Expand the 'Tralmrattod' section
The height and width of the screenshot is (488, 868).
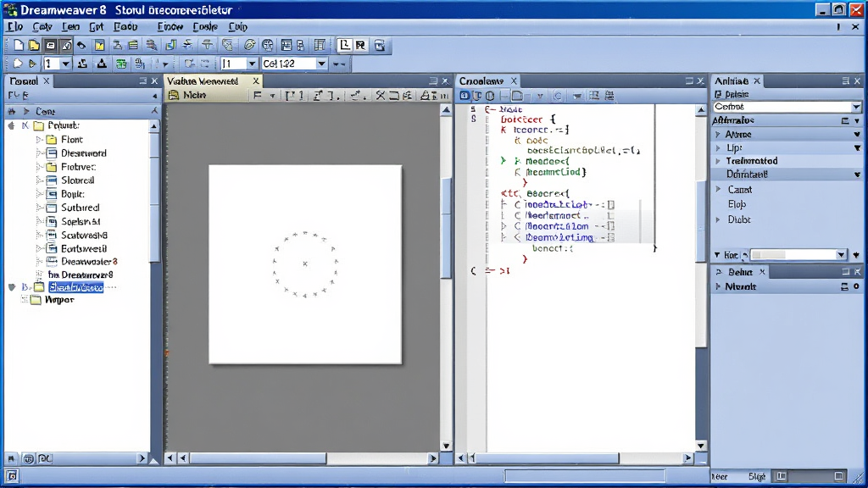718,161
